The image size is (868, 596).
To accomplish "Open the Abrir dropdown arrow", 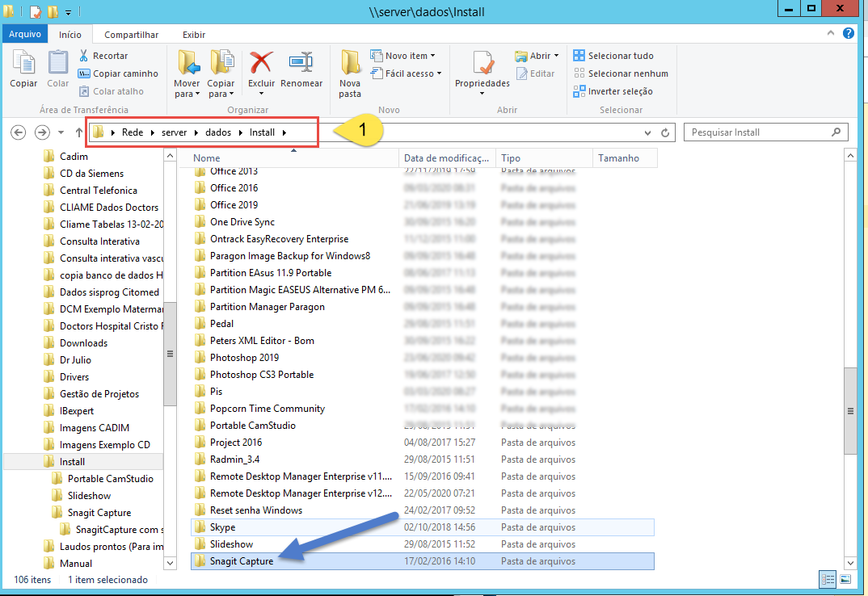I will (x=556, y=56).
